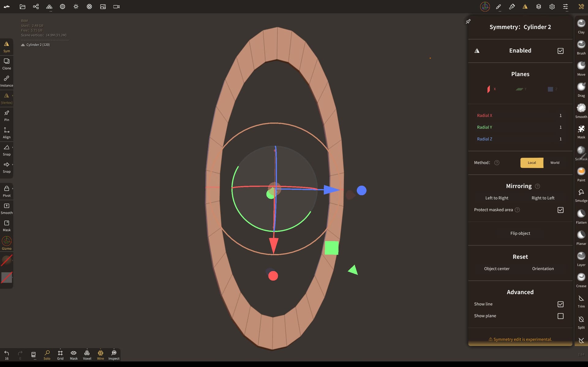Toggle the Enabled symmetry checkbox
Viewport: 588px width, 367px height.
[x=560, y=51]
